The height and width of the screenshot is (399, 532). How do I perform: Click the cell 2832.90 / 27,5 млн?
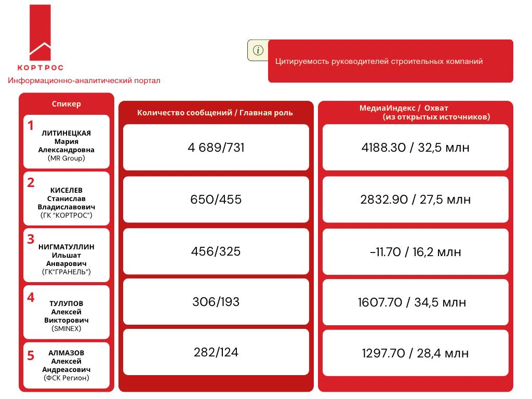pos(416,199)
